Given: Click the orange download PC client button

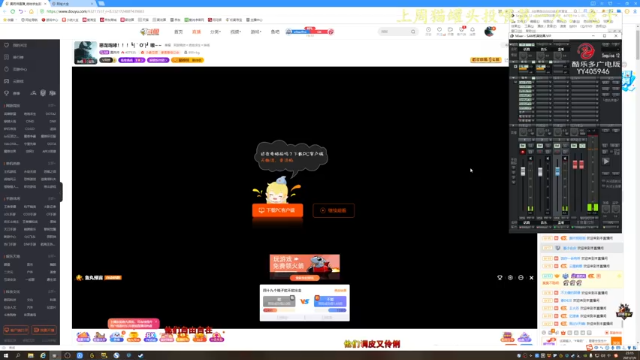Looking at the screenshot, I should (278, 210).
